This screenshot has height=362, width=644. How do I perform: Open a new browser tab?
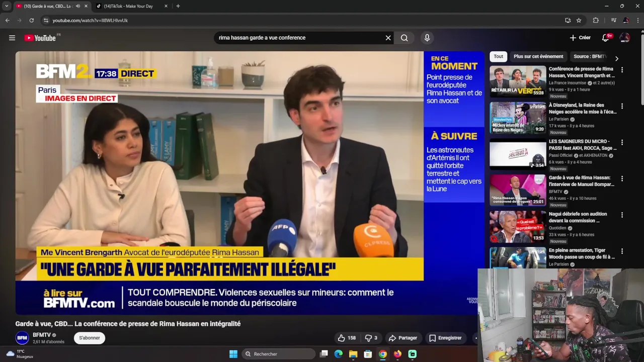178,6
